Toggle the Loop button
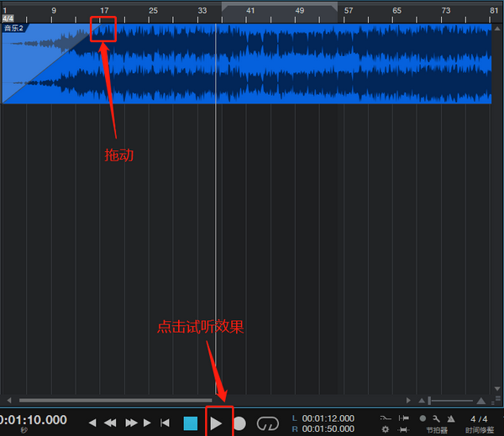Image resolution: width=504 pixels, height=436 pixels. coord(267,423)
